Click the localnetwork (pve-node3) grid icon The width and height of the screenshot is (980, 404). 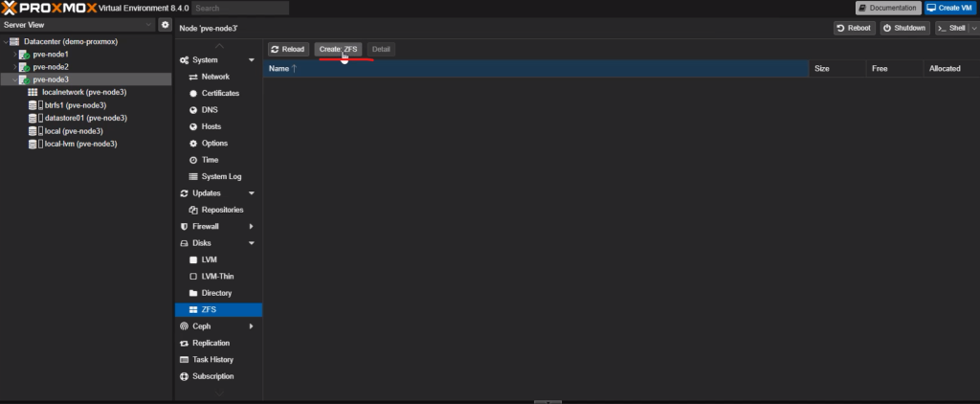[x=33, y=92]
